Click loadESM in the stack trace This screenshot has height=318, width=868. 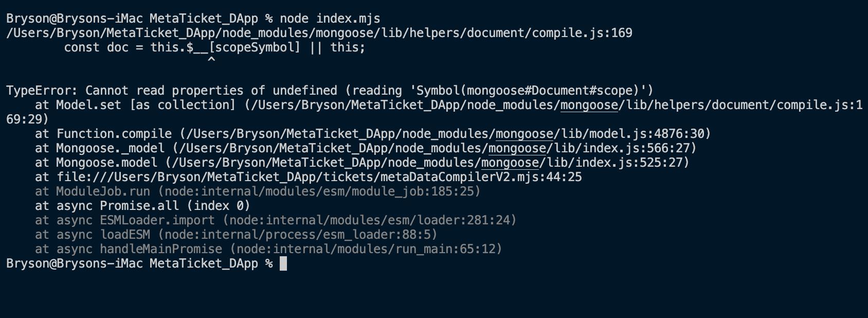[125, 235]
